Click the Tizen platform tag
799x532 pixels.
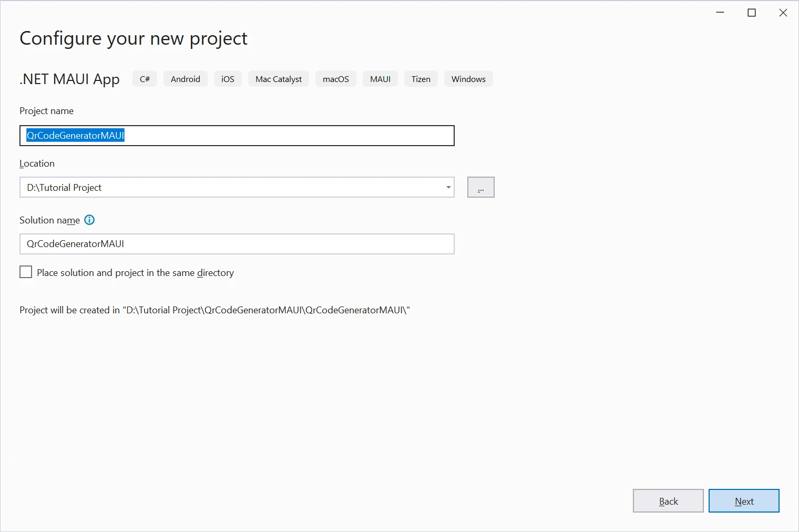[x=421, y=79]
